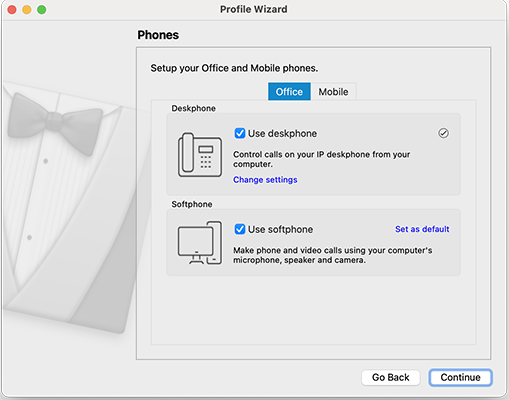
Task: Minimize the Profile Wizard window
Action: 27,10
